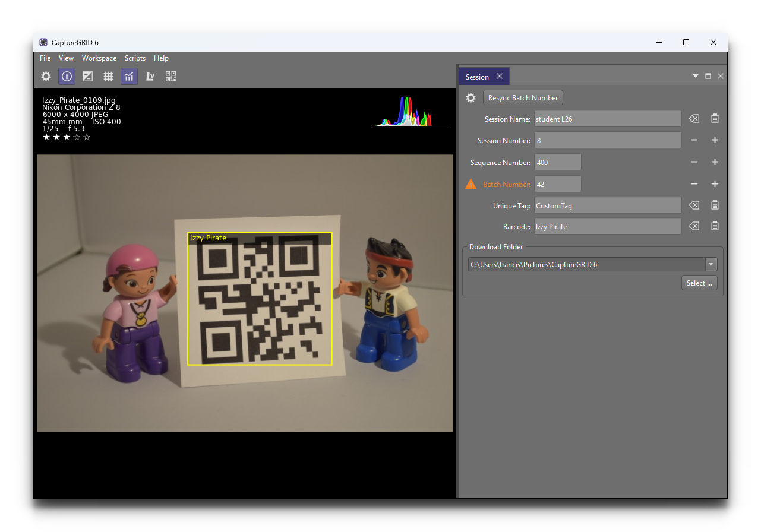Click the CaptureGRID 6 title bar icon

coord(43,42)
